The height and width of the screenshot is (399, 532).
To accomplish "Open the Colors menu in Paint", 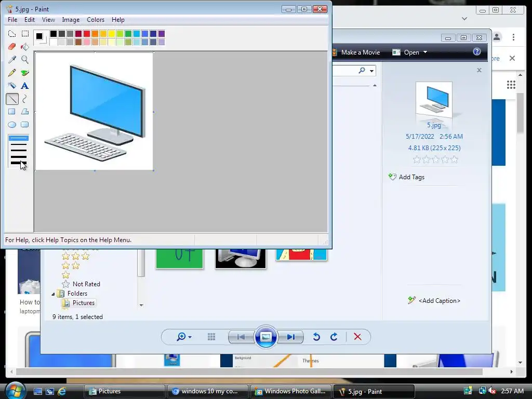I will pos(96,20).
